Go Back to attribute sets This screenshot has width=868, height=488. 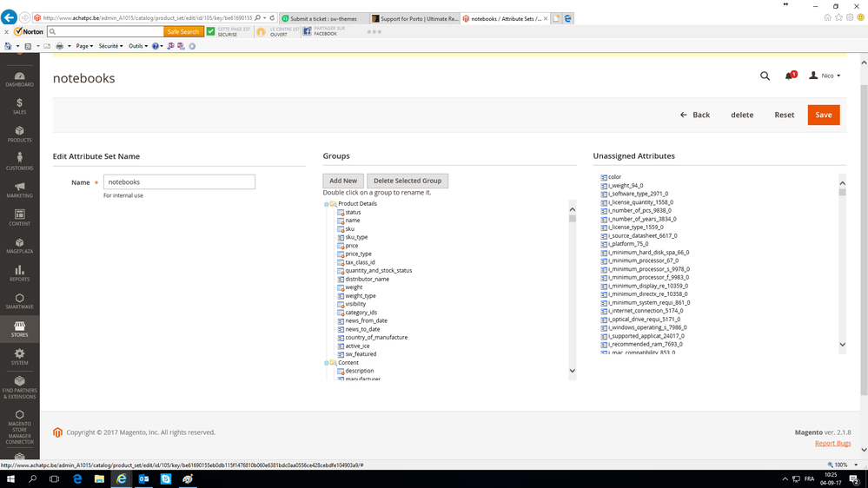695,115
